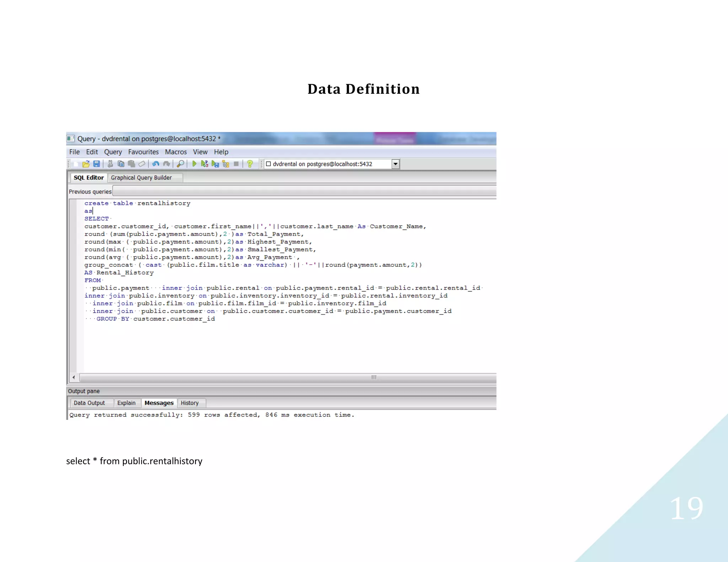Image resolution: width=728 pixels, height=562 pixels.
Task: Undo the last edit
Action: (x=156, y=164)
